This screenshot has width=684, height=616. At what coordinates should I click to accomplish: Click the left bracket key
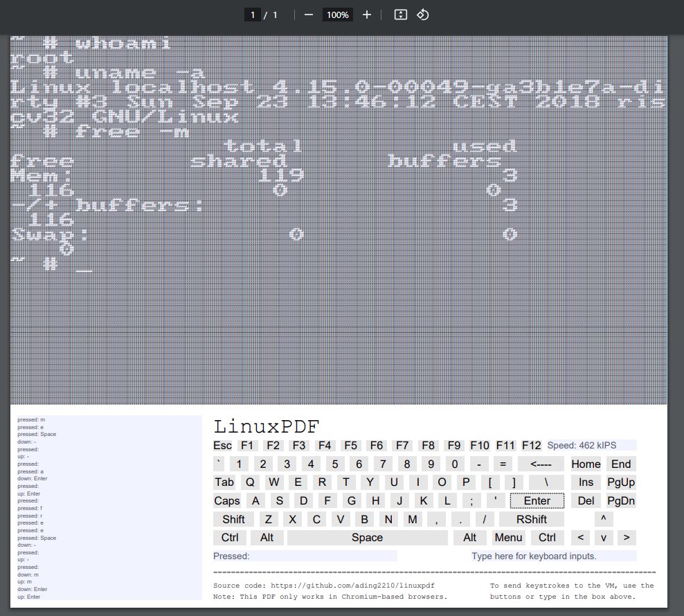click(490, 482)
